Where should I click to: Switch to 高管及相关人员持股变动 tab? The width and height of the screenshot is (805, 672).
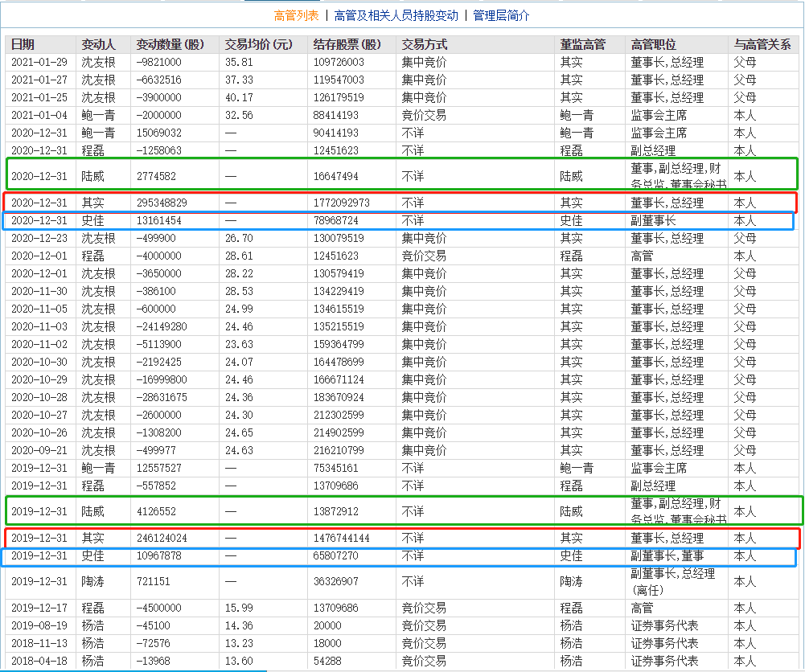(x=396, y=15)
